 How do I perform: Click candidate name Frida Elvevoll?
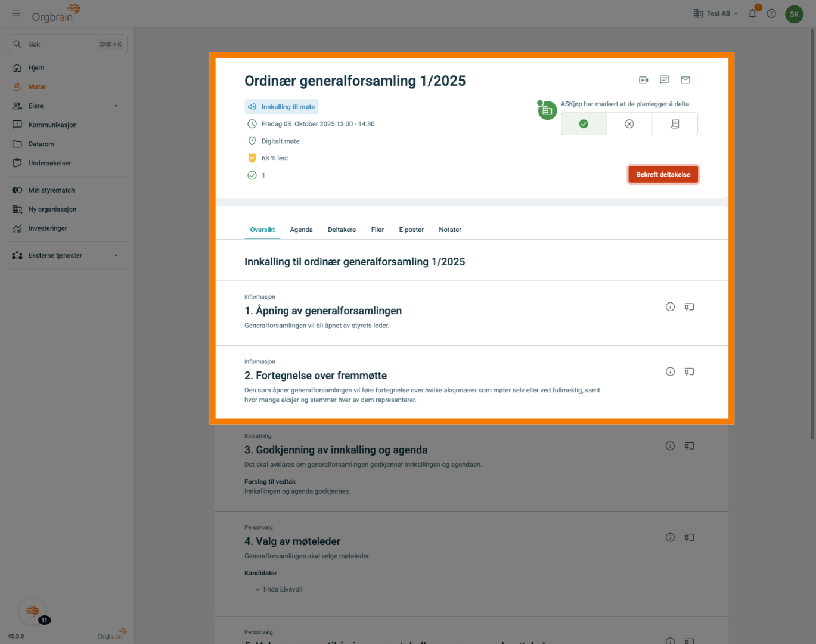[283, 589]
